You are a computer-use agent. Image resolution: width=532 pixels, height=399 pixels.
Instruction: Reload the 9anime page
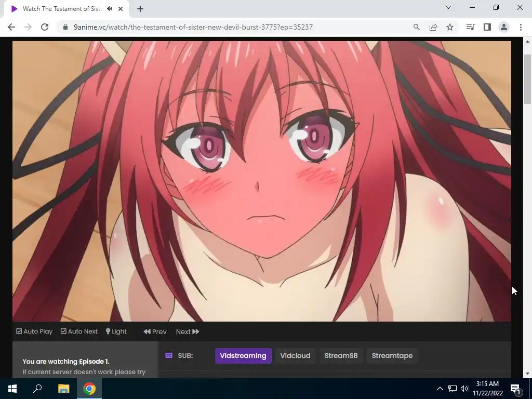click(x=45, y=27)
